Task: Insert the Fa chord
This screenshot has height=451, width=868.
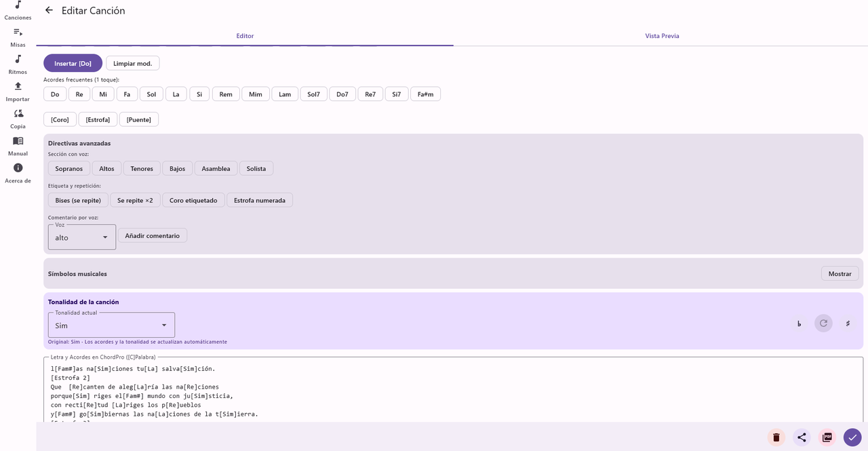Action: [x=127, y=94]
